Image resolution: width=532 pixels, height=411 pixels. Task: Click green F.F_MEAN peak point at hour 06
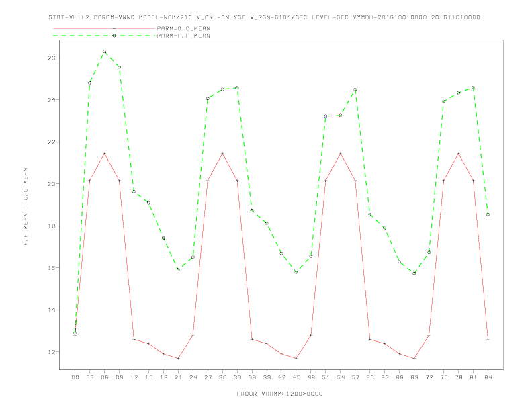[105, 52]
